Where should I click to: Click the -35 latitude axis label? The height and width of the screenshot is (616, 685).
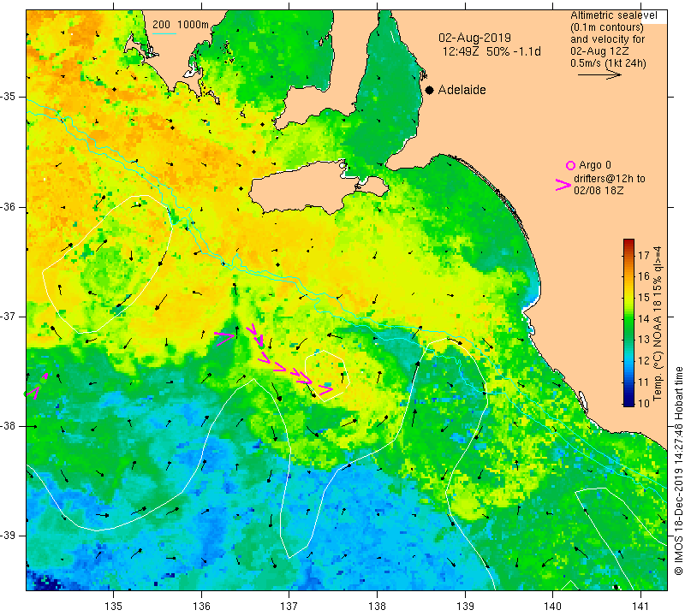(x=9, y=97)
